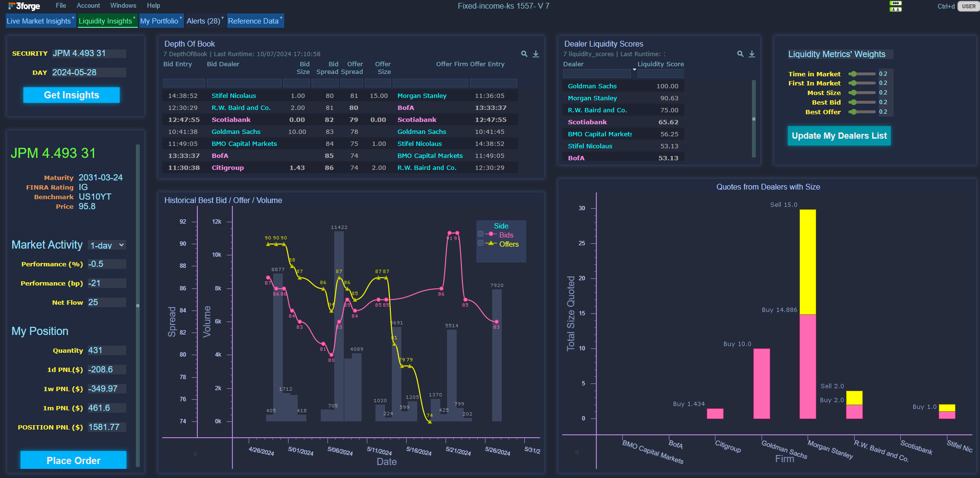Click the green layout icon in top bar

click(x=895, y=6)
